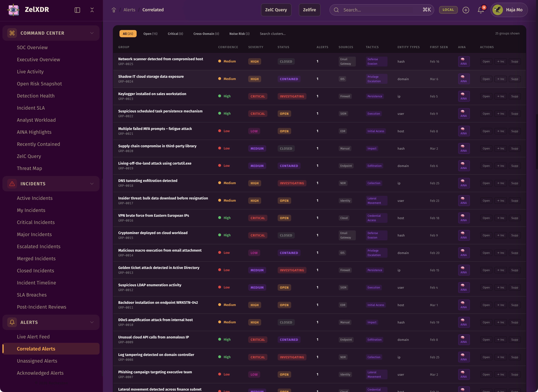538x392 pixels.
Task: Suppress the Shadow IT cloud storage group
Action: tap(514, 79)
